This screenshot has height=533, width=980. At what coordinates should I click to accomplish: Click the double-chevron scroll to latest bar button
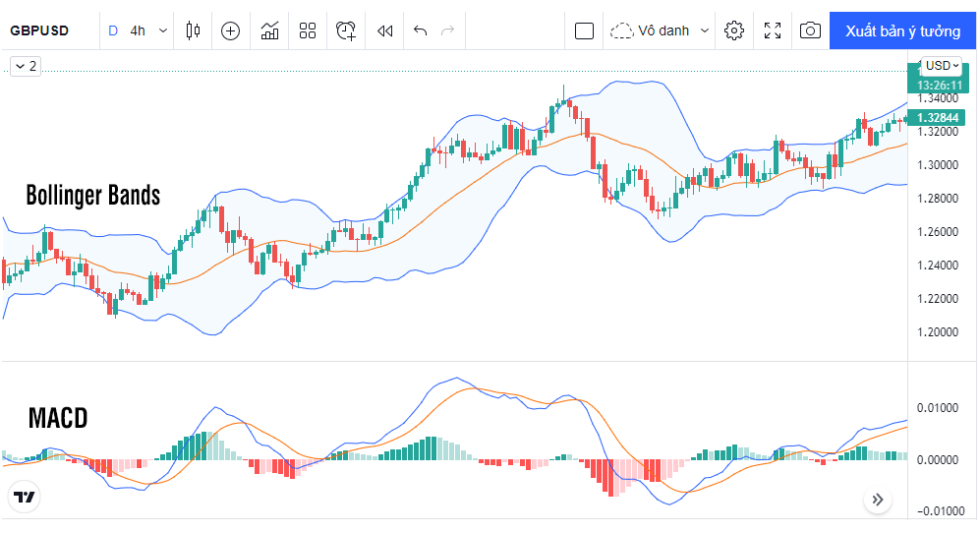[878, 500]
